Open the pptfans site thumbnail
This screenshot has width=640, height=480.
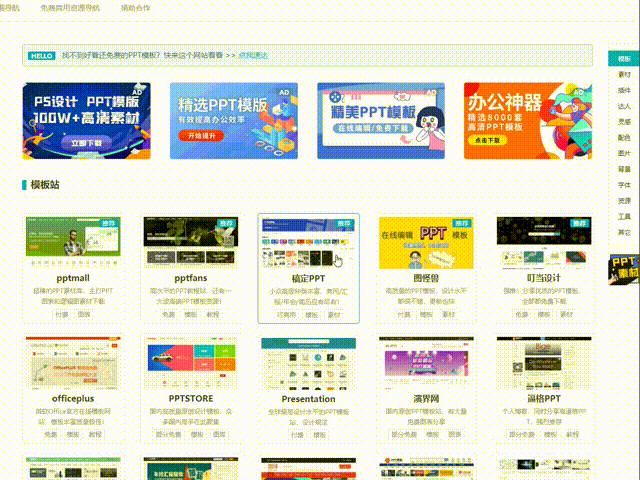tap(191, 242)
